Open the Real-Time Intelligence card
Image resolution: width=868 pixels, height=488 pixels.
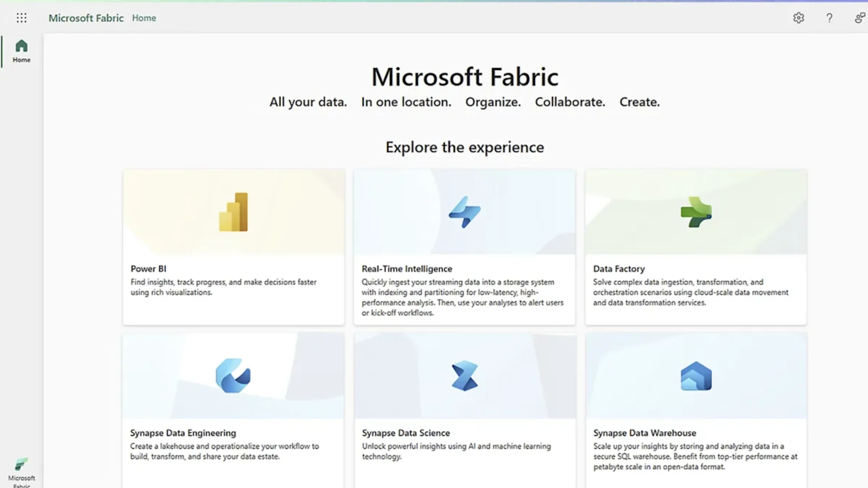point(465,246)
